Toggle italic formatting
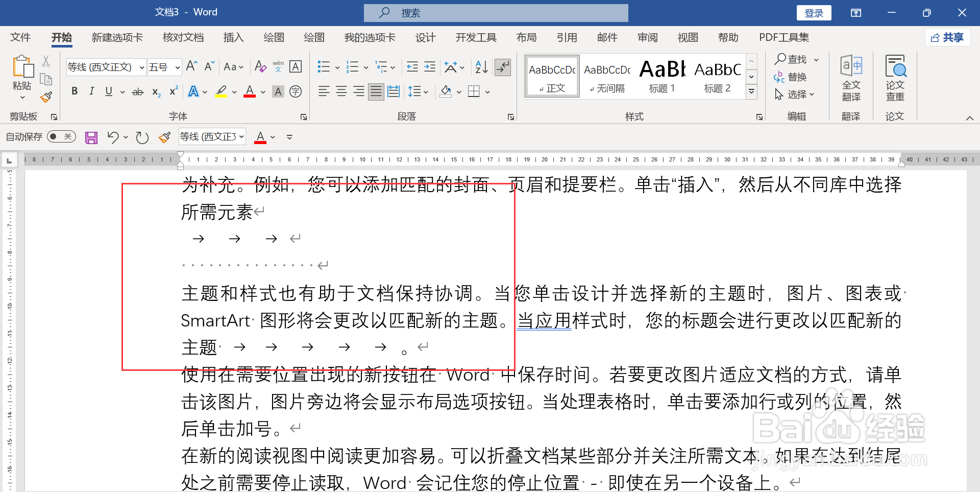980x492 pixels. click(x=91, y=91)
